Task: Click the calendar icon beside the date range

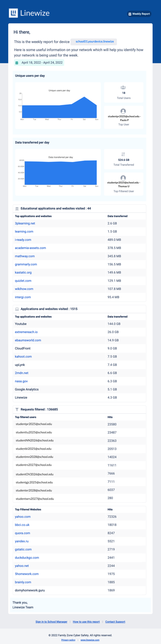Action: tap(17, 63)
